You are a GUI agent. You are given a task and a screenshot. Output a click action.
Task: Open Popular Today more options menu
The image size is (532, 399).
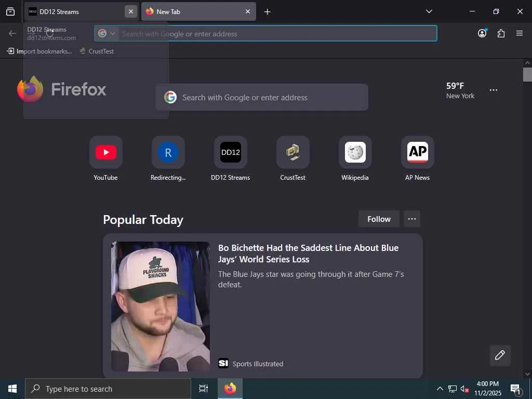(412, 219)
